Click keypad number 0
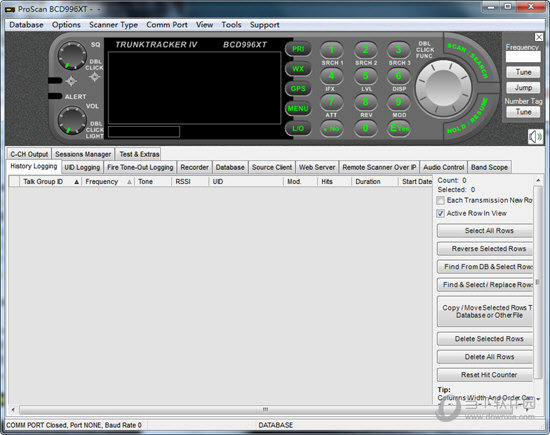Image resolution: width=550 pixels, height=435 pixels. tap(365, 128)
